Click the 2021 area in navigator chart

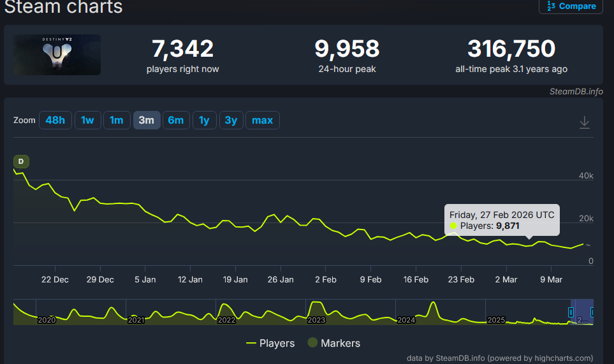[x=136, y=320]
